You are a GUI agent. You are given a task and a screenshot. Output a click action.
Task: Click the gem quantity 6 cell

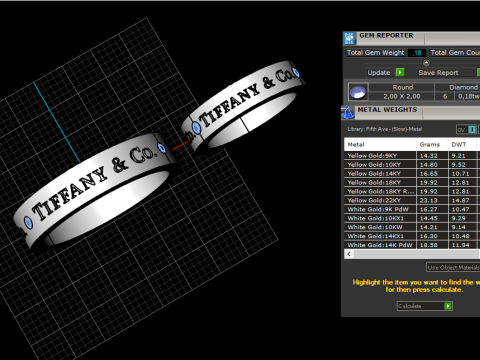445,96
